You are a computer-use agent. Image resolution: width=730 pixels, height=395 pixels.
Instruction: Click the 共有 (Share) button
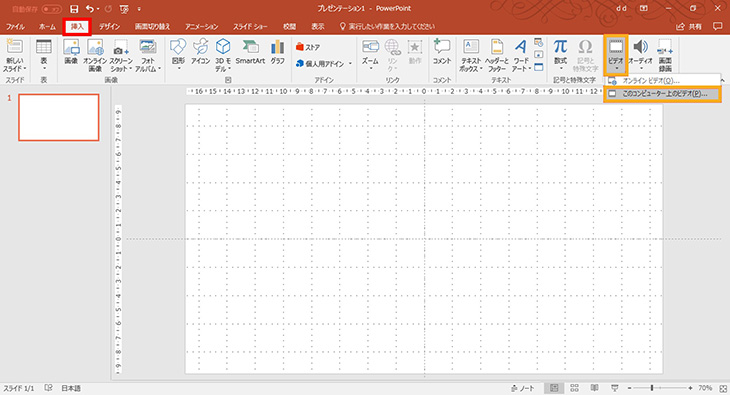(x=689, y=27)
